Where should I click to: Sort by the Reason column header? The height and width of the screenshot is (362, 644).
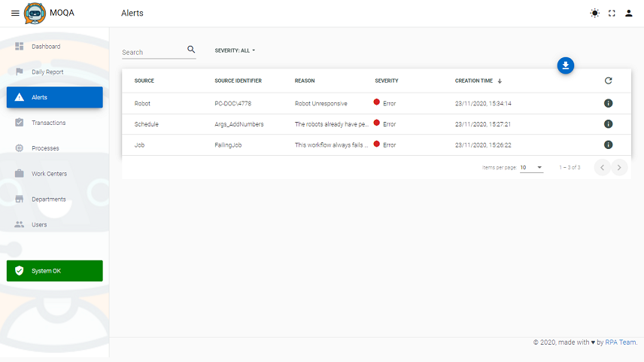pos(305,81)
